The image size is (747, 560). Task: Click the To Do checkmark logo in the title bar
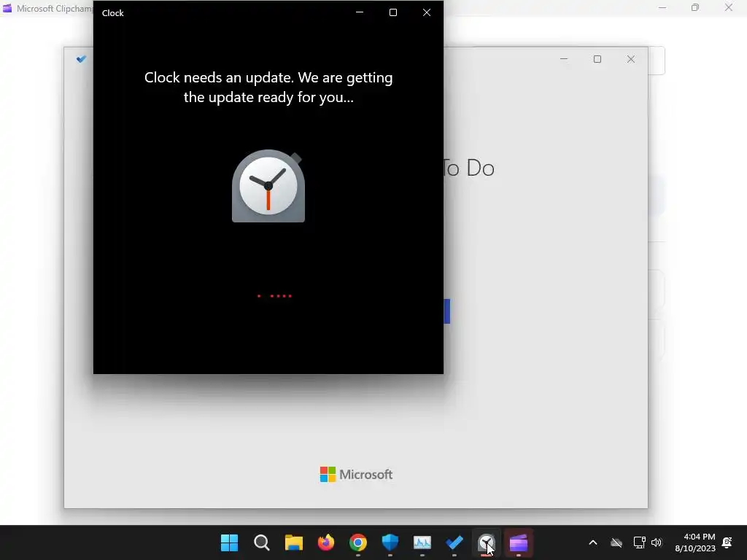coord(82,59)
